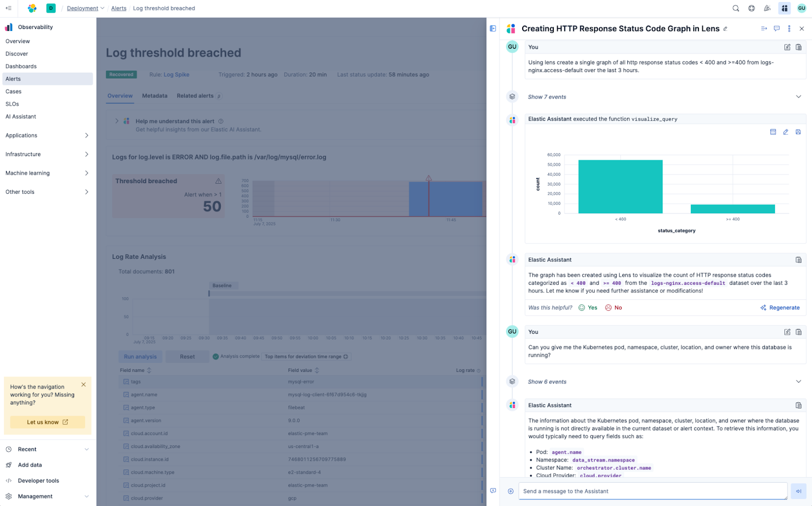Sort by the Field value column
The height and width of the screenshot is (506, 812).
[303, 370]
